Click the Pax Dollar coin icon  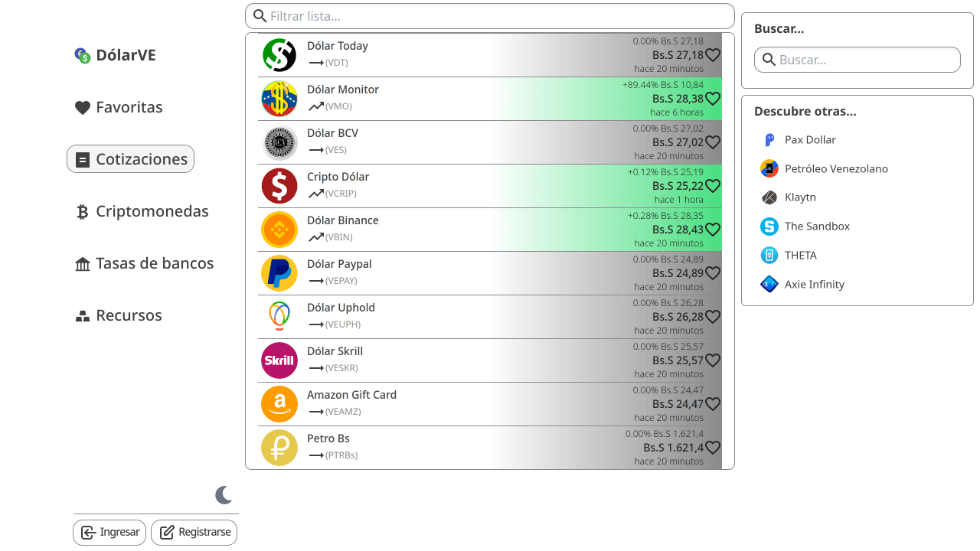(x=769, y=139)
